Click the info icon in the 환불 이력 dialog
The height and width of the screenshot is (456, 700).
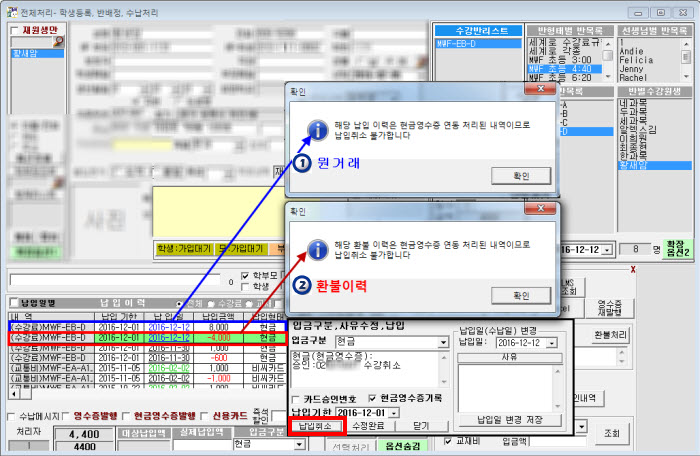[317, 250]
